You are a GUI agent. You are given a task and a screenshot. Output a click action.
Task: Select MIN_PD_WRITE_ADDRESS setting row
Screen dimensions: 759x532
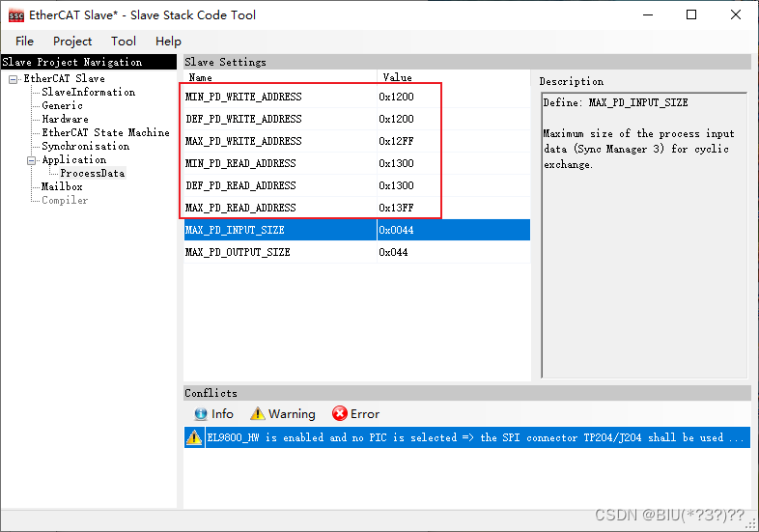pyautogui.click(x=356, y=97)
